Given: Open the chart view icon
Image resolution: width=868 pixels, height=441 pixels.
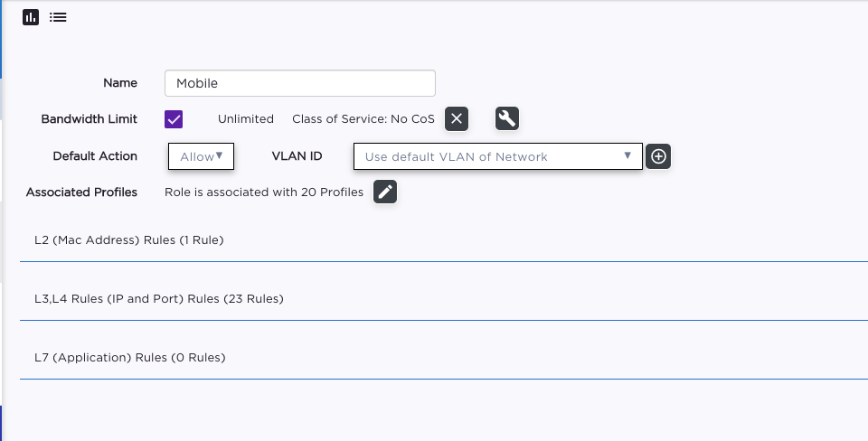Looking at the screenshot, I should (31, 17).
